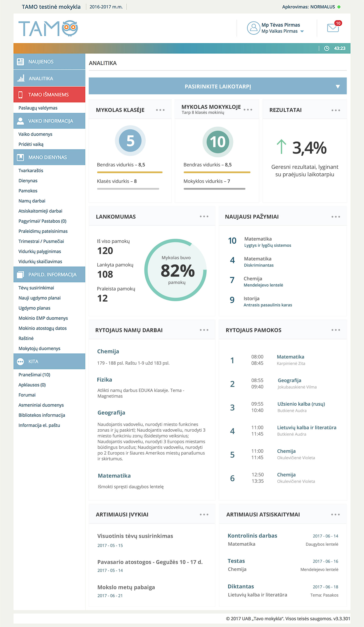364x627 pixels.
Task: Open Pranešimai (10) link
Action: [x=34, y=375]
